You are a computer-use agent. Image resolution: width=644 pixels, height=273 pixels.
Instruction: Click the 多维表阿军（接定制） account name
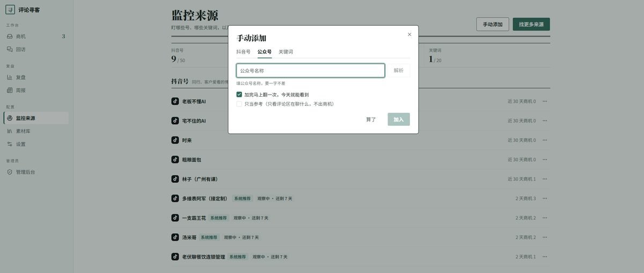205,198
